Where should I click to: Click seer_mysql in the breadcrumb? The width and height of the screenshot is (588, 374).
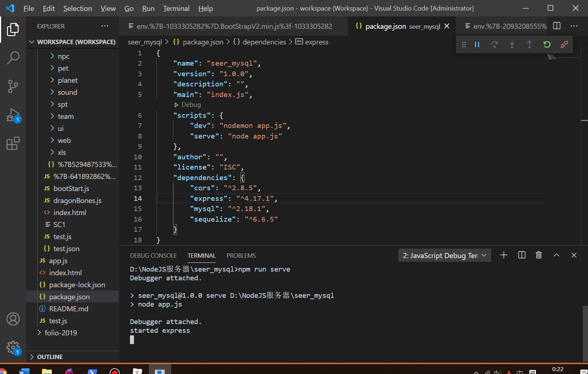[145, 42]
